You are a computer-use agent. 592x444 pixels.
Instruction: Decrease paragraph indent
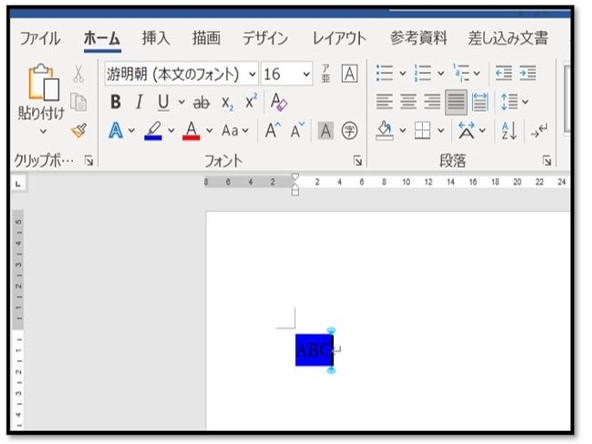504,73
